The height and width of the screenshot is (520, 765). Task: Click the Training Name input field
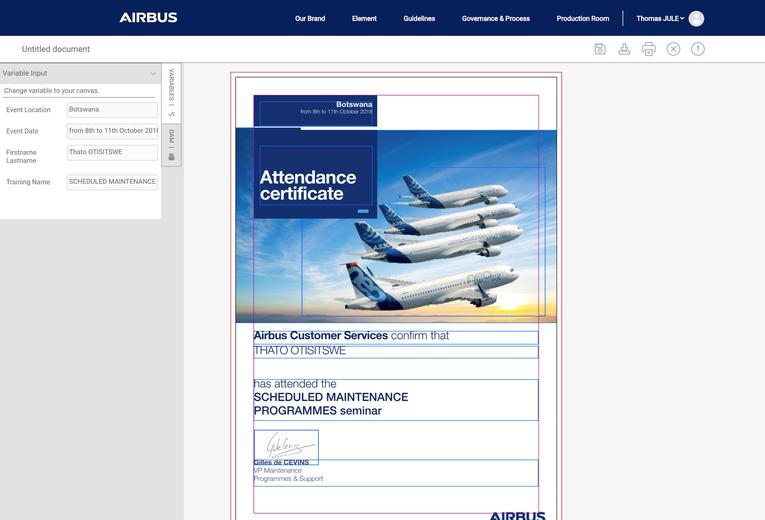click(x=112, y=182)
